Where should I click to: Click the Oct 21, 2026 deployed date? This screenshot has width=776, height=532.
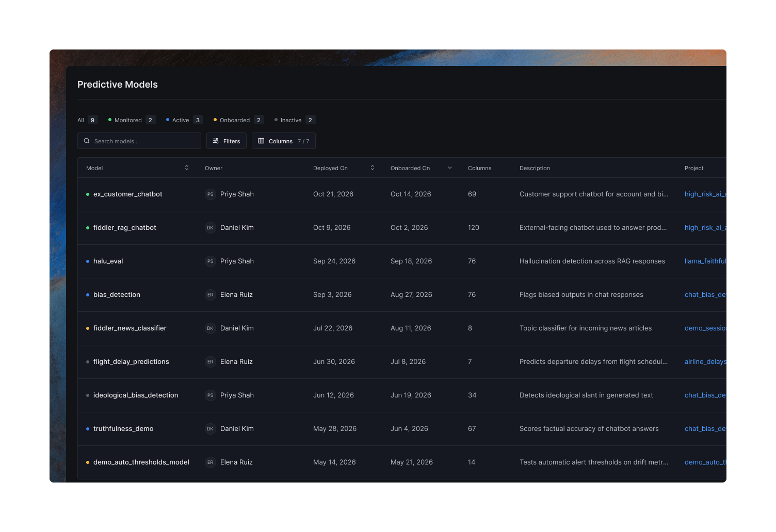pyautogui.click(x=333, y=194)
